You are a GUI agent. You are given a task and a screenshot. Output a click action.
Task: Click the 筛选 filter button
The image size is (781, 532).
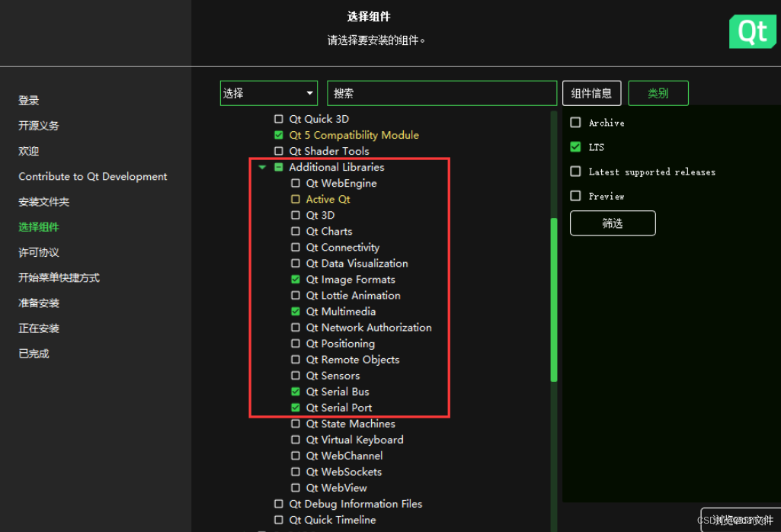coord(612,223)
